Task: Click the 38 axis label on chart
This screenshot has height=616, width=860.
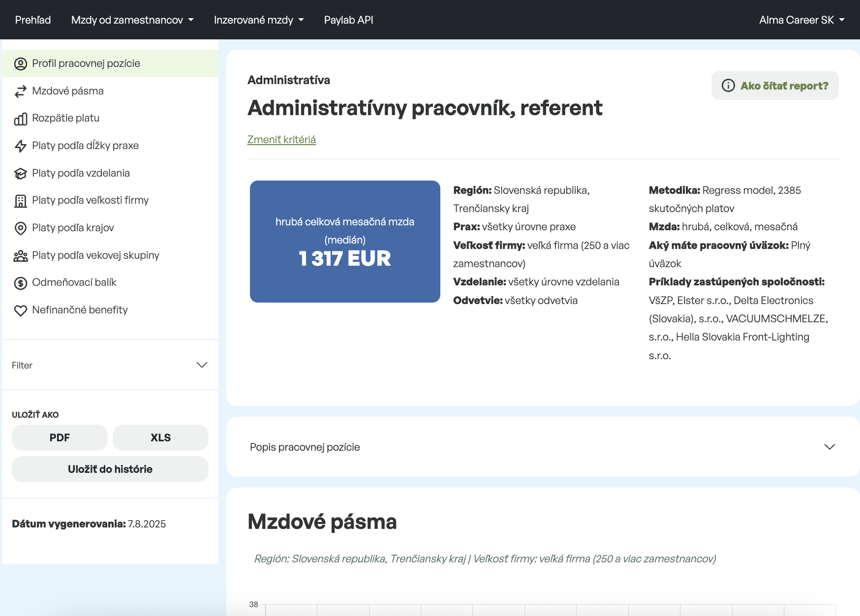Action: coord(254,604)
